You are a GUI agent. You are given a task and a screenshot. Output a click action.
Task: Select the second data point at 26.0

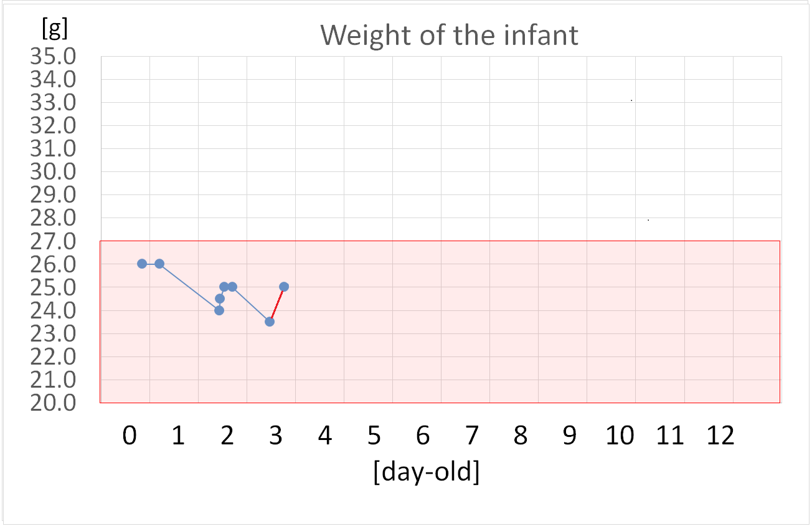tap(159, 264)
